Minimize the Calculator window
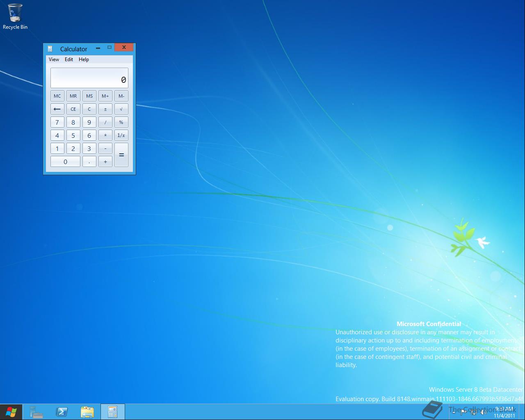Image resolution: width=525 pixels, height=420 pixels. click(98, 48)
